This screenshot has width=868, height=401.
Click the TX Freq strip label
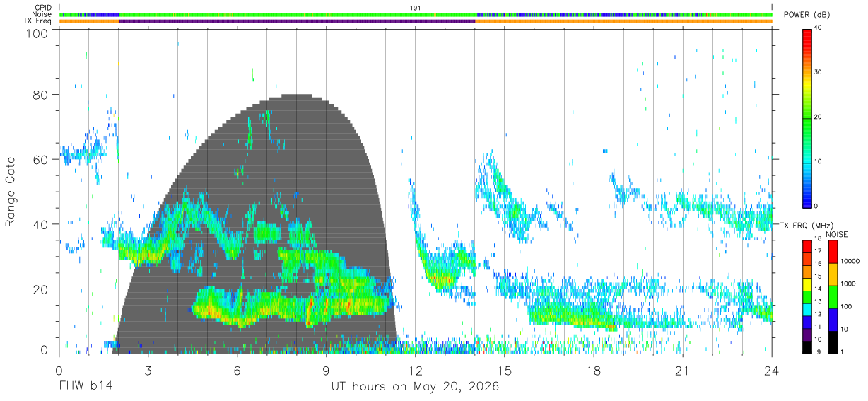38,21
